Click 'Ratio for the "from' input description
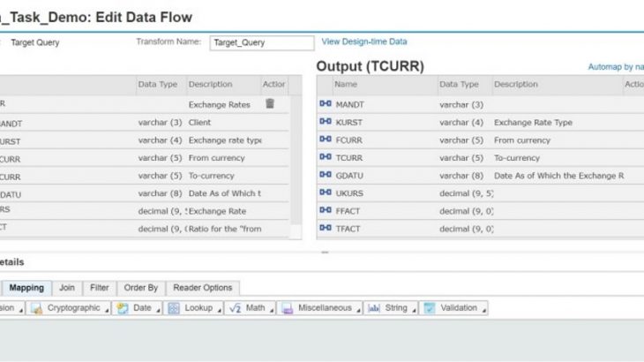Image resolution: width=644 pixels, height=362 pixels. click(x=225, y=229)
